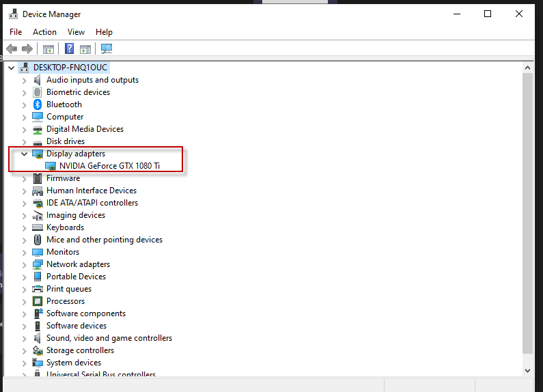Select the Print queues label

point(69,289)
